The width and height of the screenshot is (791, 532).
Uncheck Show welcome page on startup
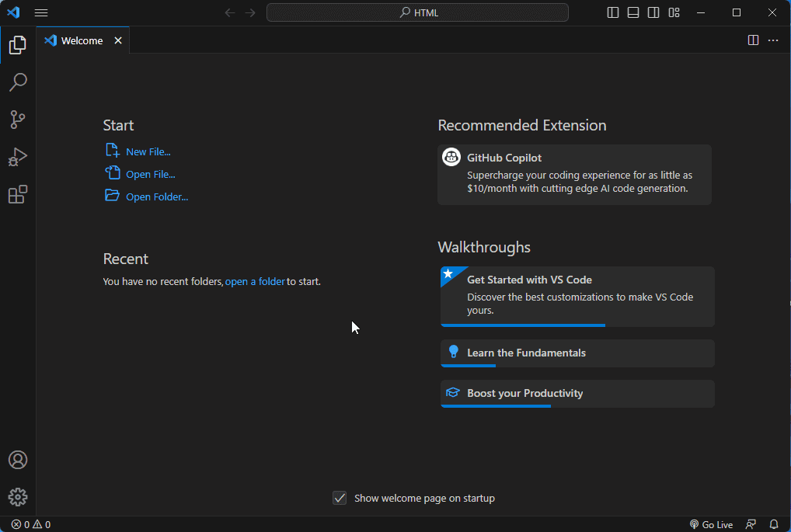pos(340,498)
